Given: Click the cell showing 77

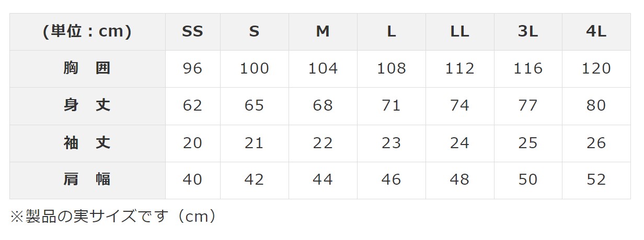Looking at the screenshot, I should coord(527,105).
